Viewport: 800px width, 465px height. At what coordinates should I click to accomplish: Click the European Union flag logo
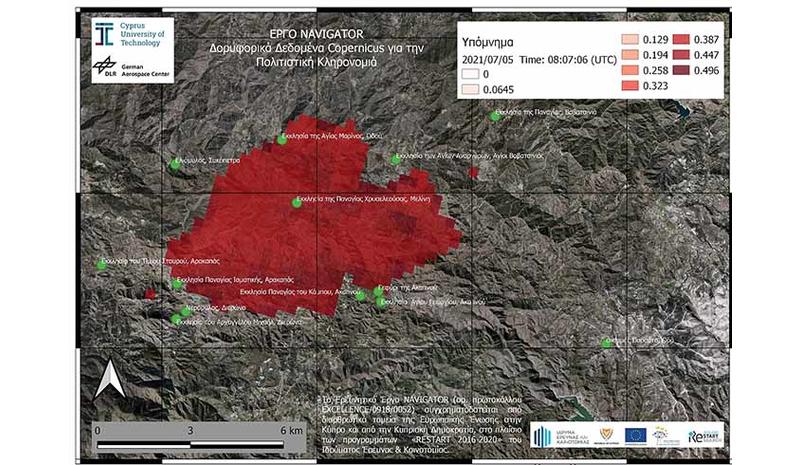[635, 435]
